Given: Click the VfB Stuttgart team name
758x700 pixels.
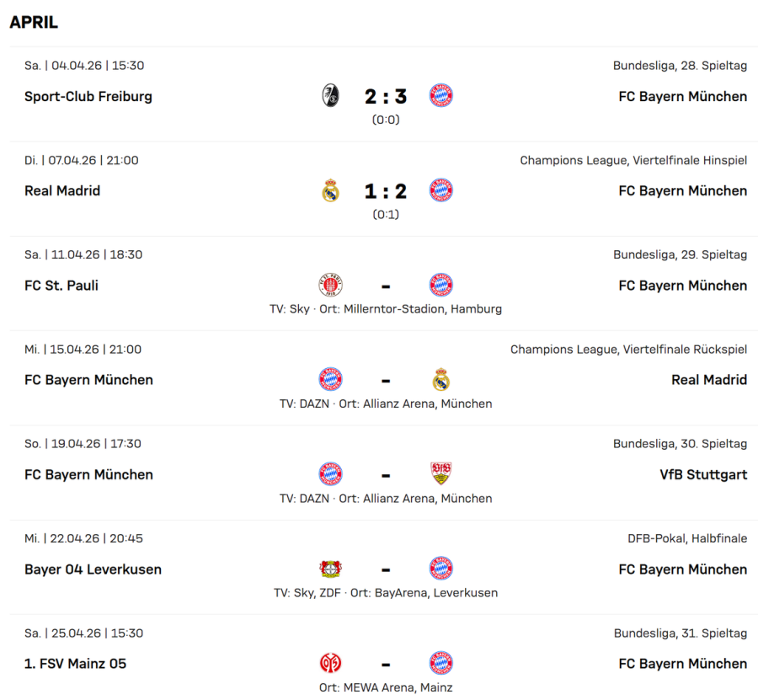Looking at the screenshot, I should tap(702, 474).
